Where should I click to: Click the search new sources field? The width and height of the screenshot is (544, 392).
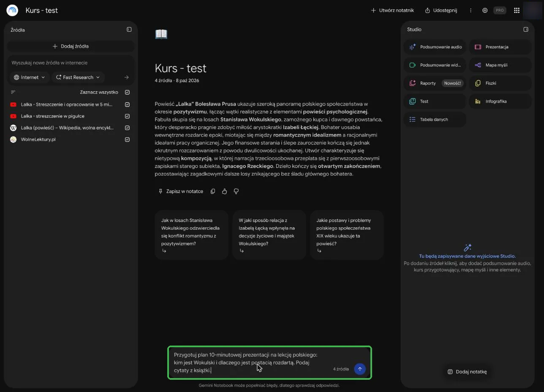71,63
